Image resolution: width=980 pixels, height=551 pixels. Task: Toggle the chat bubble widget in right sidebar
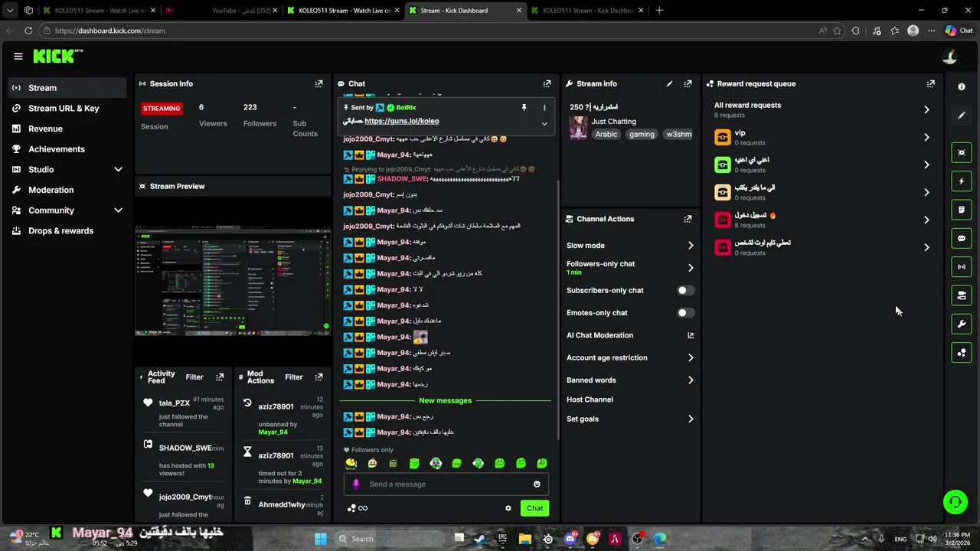pyautogui.click(x=962, y=238)
